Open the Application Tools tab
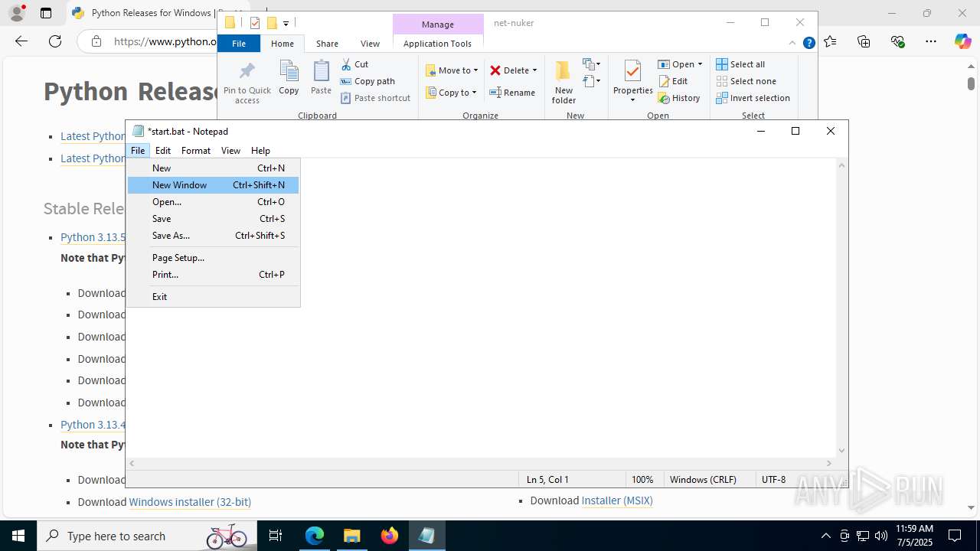Image resolution: width=980 pixels, height=551 pixels. pyautogui.click(x=437, y=44)
